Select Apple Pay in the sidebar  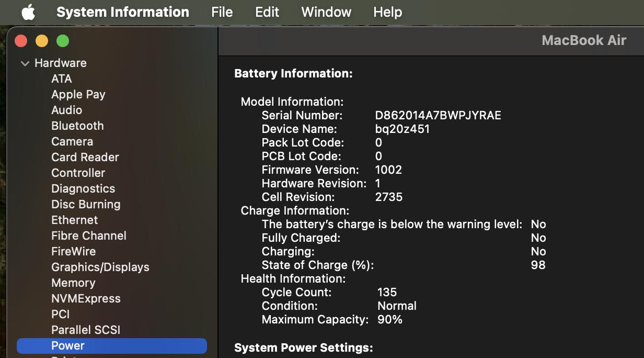(x=78, y=94)
